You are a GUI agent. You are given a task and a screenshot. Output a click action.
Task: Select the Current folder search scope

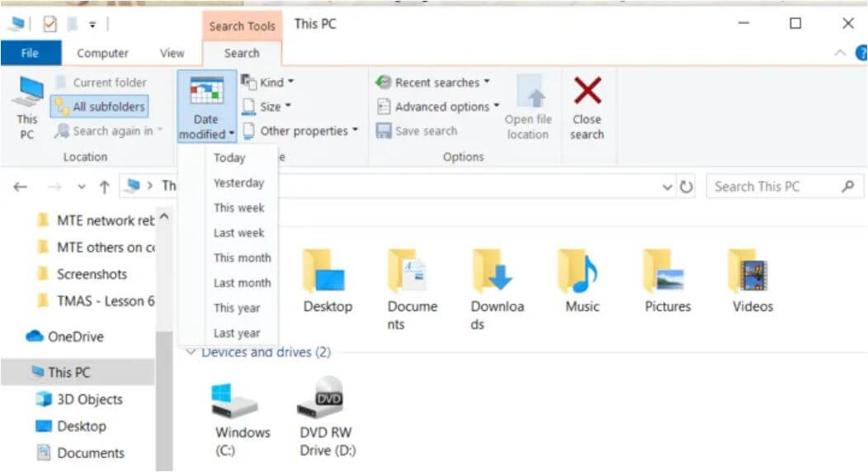pos(101,83)
